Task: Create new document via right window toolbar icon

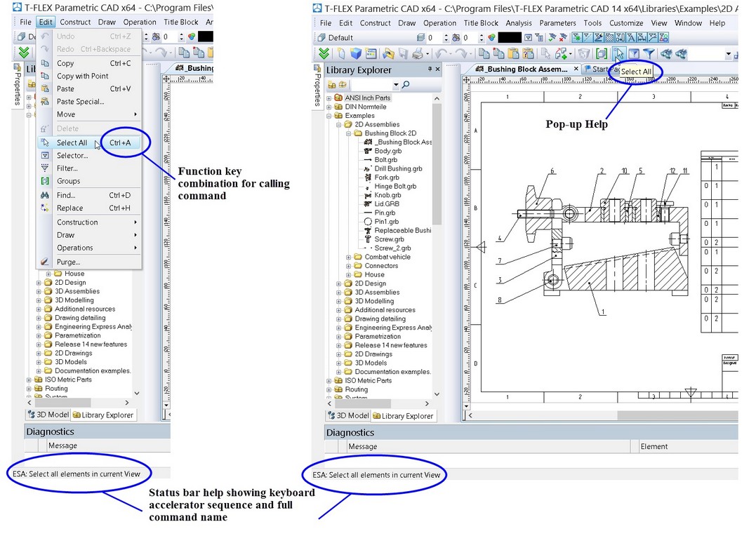Action: coord(341,53)
